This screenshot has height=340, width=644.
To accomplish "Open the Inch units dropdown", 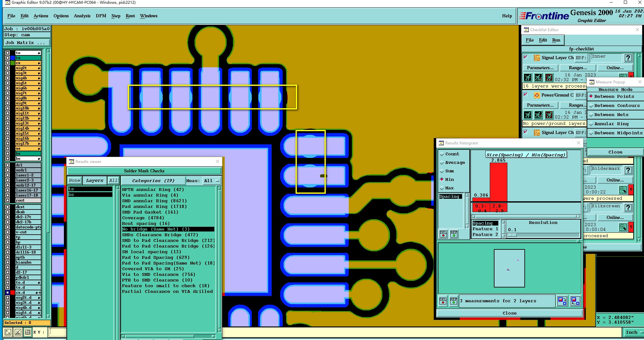I will 633,332.
